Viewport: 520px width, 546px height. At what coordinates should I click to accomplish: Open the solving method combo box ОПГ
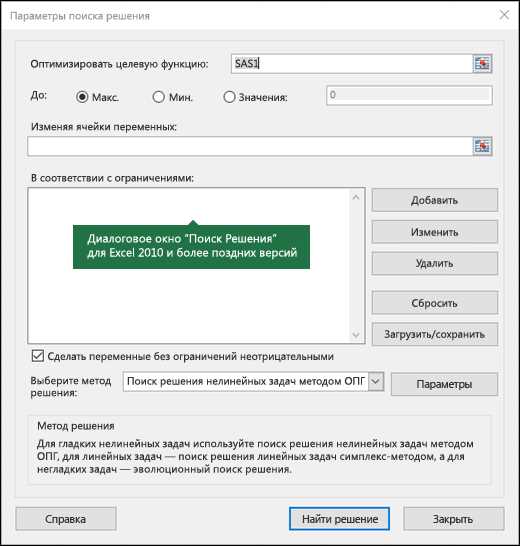253,381
